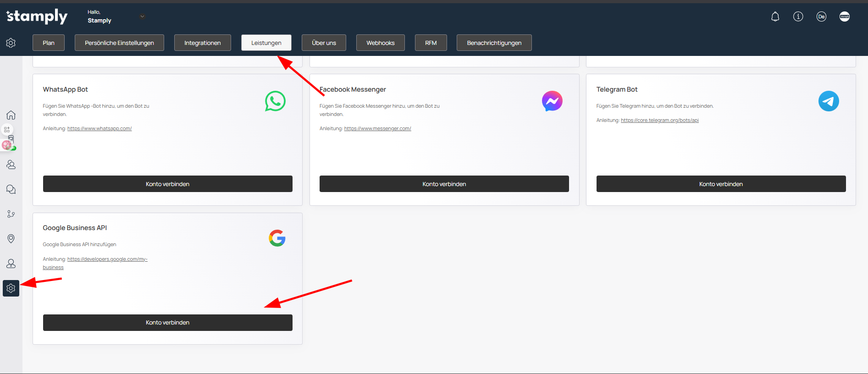The image size is (868, 374).
Task: Open the notifications bell icon
Action: coord(775,17)
